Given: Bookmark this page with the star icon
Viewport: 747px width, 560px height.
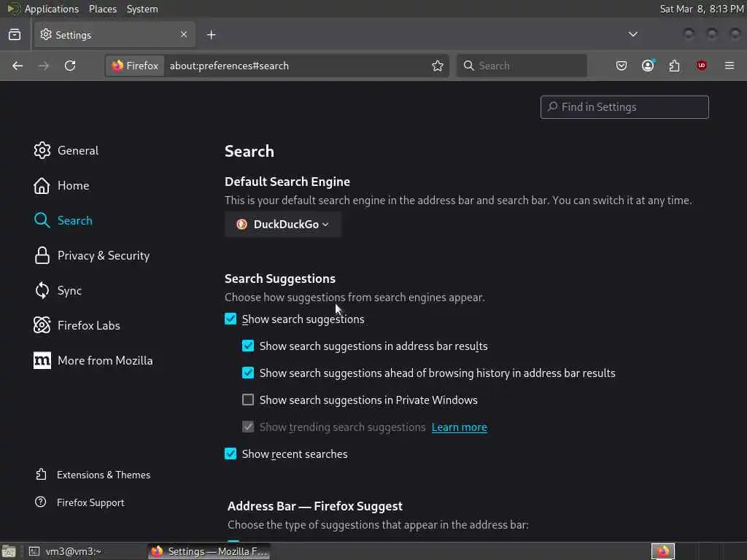Looking at the screenshot, I should pyautogui.click(x=438, y=66).
